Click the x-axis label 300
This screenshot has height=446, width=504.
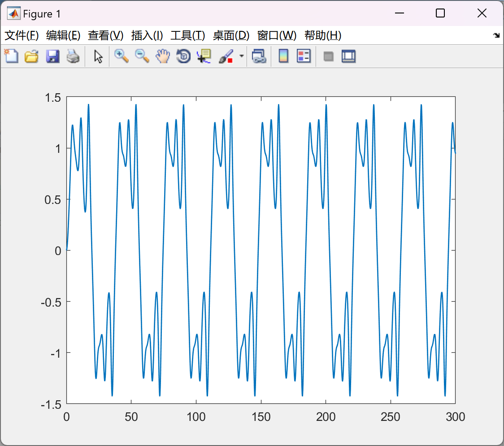click(x=456, y=417)
